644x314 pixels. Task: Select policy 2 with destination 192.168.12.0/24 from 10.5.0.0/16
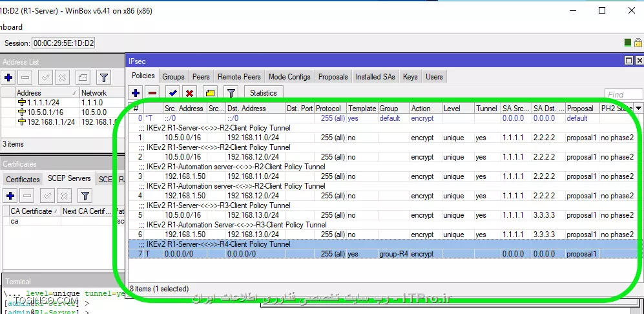tap(384, 157)
